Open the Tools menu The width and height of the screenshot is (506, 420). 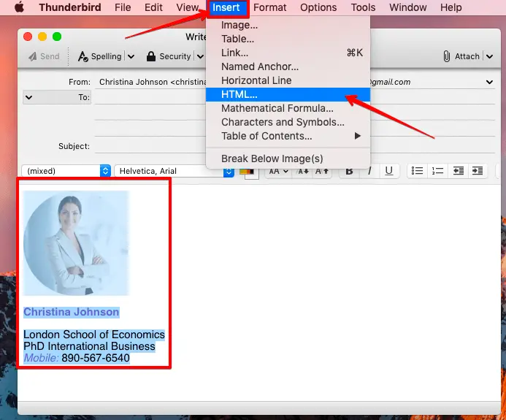pos(363,7)
